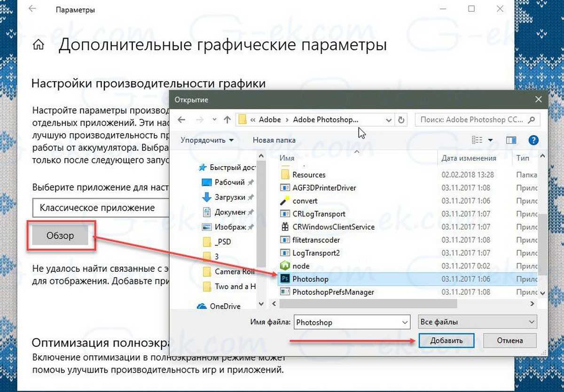Open the Имя файла combo box dropdown
Screen dimensions: 564x392
pyautogui.click(x=406, y=323)
